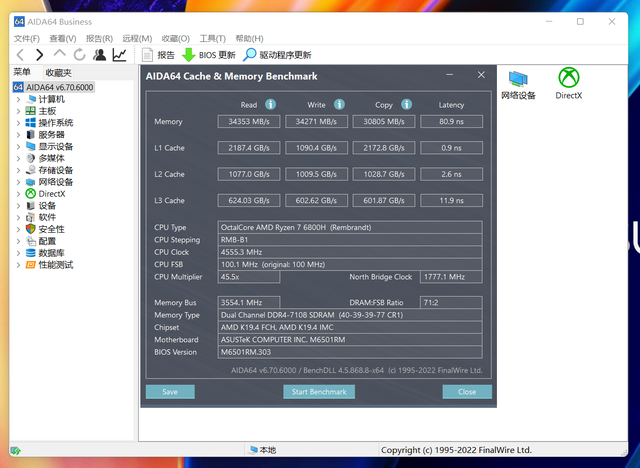Switch to the 收藏夹 tab
The height and width of the screenshot is (468, 640).
point(58,73)
